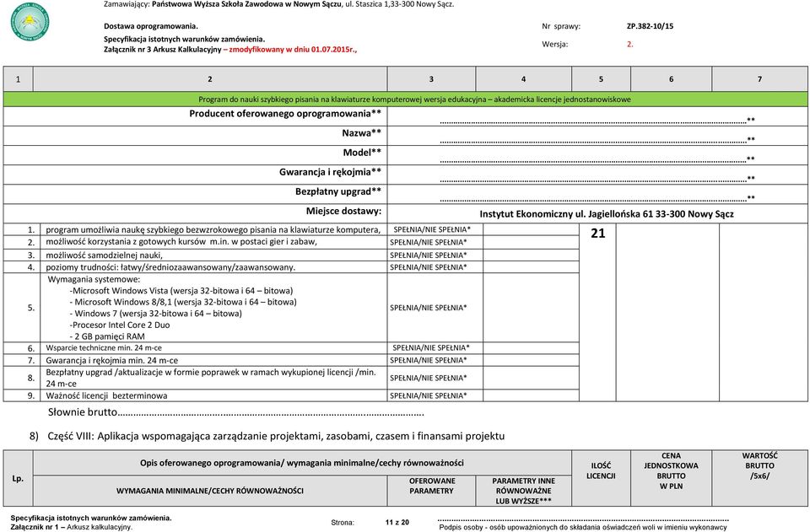Select 'Windows 7 (wersja 32-bitowa' requirement line

155,314
